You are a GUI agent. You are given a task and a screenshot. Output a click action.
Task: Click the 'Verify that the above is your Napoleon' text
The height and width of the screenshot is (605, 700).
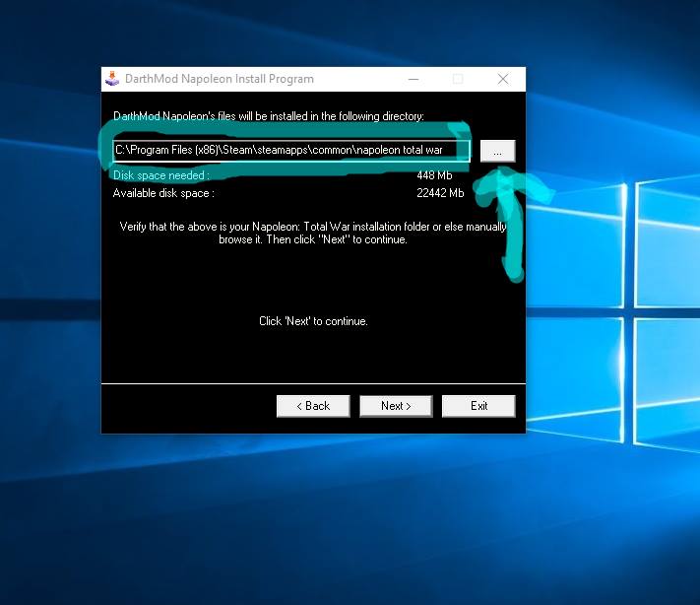[211, 227]
